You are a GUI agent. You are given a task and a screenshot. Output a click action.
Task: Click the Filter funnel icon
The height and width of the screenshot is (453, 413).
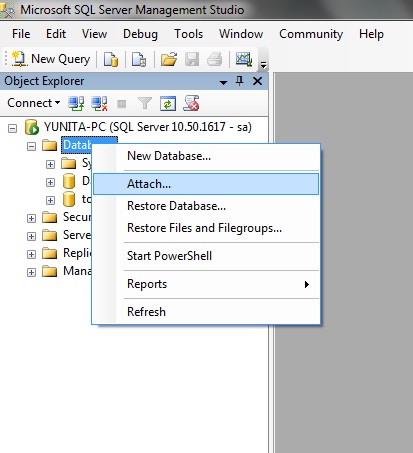click(x=145, y=103)
